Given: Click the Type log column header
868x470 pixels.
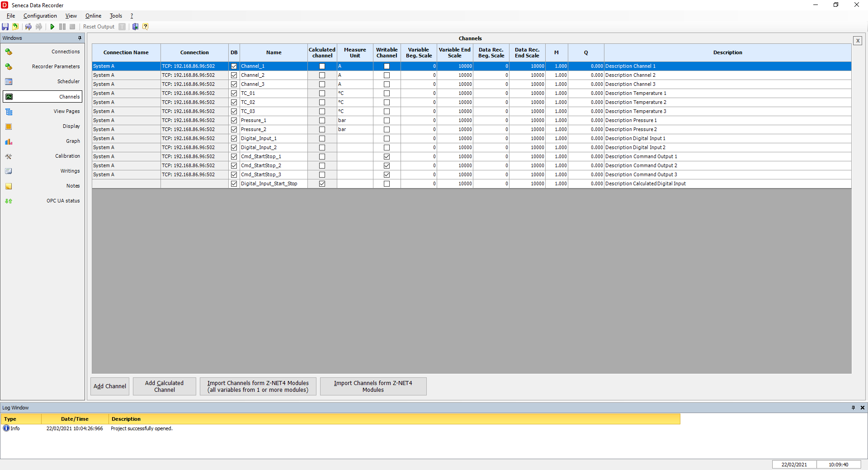Looking at the screenshot, I should point(21,419).
